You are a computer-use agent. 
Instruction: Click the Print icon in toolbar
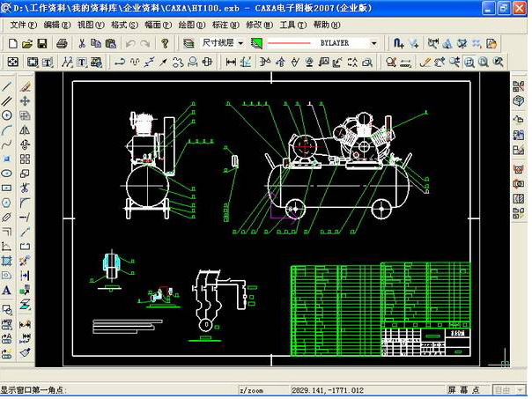(63, 42)
